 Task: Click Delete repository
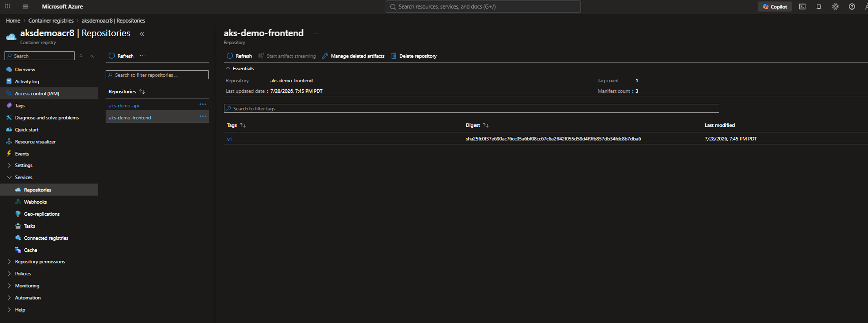(414, 56)
